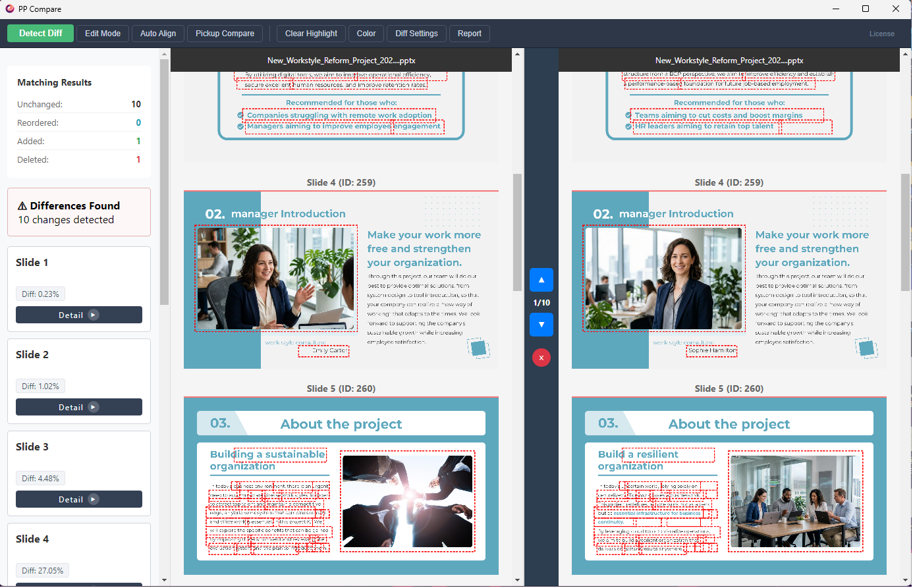Run Auto Align
Image resolution: width=913 pixels, height=588 pixels.
pyautogui.click(x=158, y=34)
